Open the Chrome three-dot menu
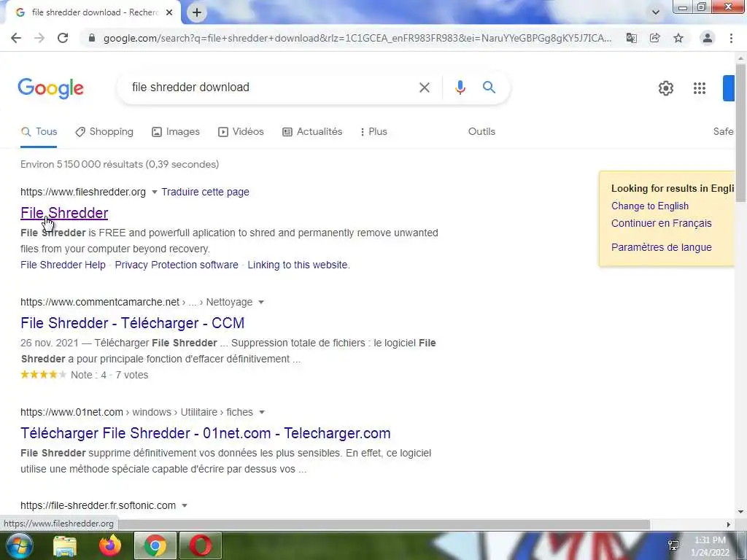This screenshot has width=747, height=560. click(x=731, y=38)
